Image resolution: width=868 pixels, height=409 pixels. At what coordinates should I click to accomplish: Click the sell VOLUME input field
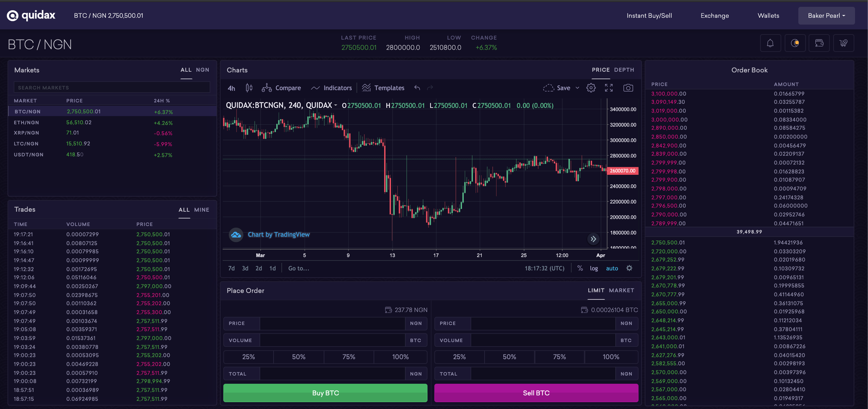[543, 340]
